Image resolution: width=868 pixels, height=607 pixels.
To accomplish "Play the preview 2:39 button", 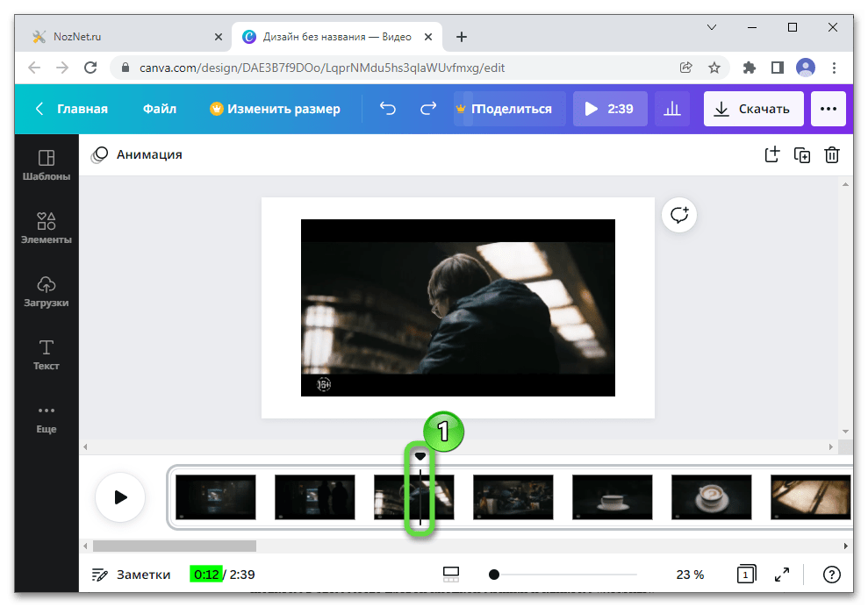I will click(610, 109).
